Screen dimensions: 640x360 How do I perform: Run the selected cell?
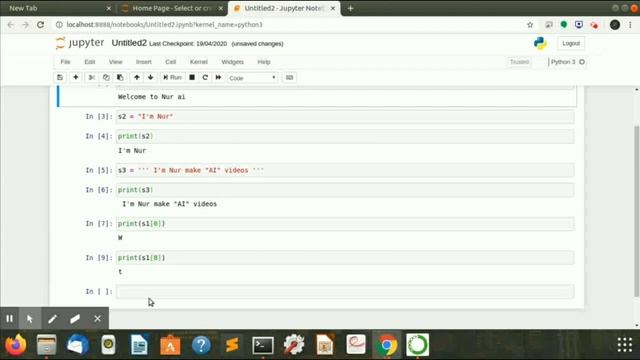coord(172,78)
